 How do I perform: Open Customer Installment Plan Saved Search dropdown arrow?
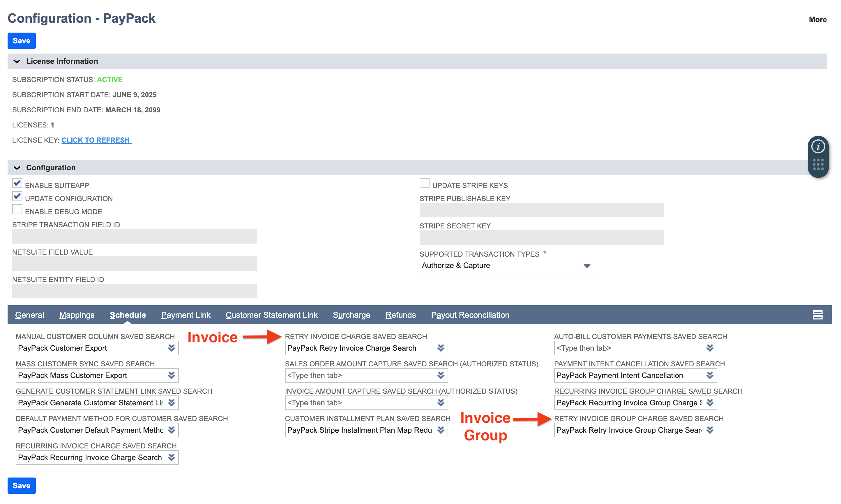click(441, 430)
